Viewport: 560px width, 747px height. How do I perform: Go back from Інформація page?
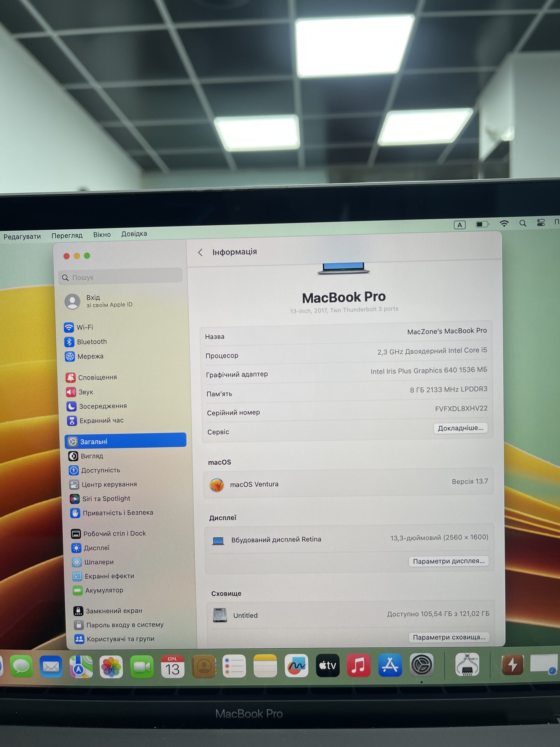(200, 252)
